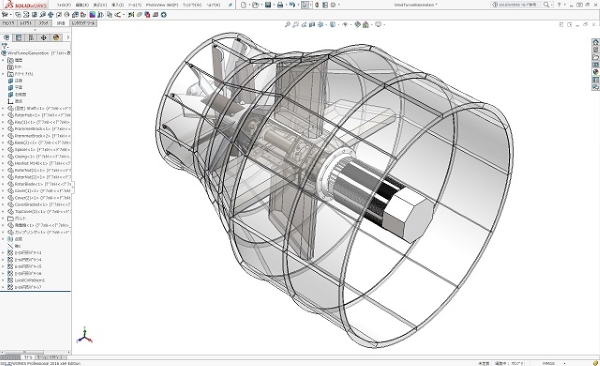Viewport: 600px width, 366px height.
Task: Click the Apply Scene icon in the view toolbar
Action: point(366,25)
